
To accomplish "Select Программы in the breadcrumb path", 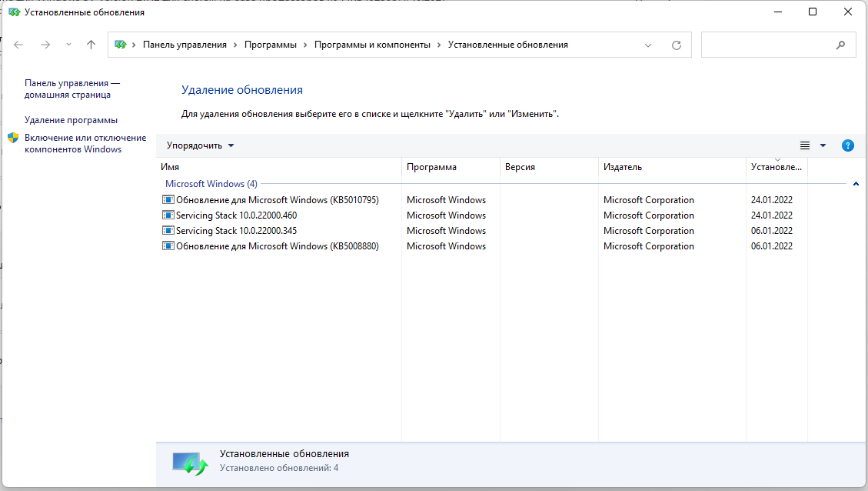I will coord(270,45).
